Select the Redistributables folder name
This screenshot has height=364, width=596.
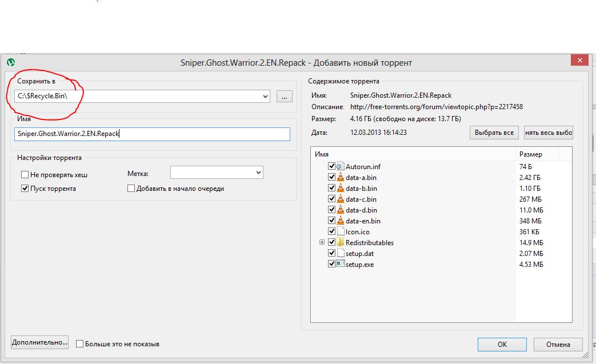370,242
